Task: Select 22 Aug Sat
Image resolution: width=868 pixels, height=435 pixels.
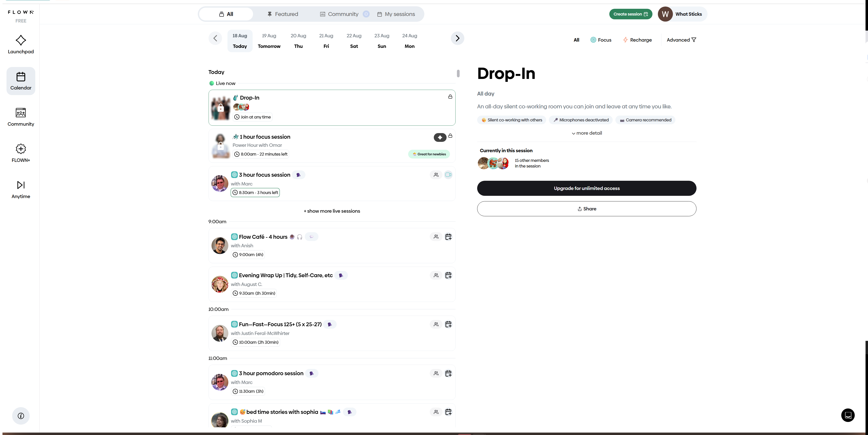Action: (354, 41)
